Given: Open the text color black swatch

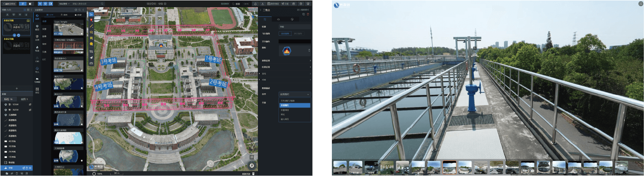Looking at the screenshot, I should (x=295, y=41).
